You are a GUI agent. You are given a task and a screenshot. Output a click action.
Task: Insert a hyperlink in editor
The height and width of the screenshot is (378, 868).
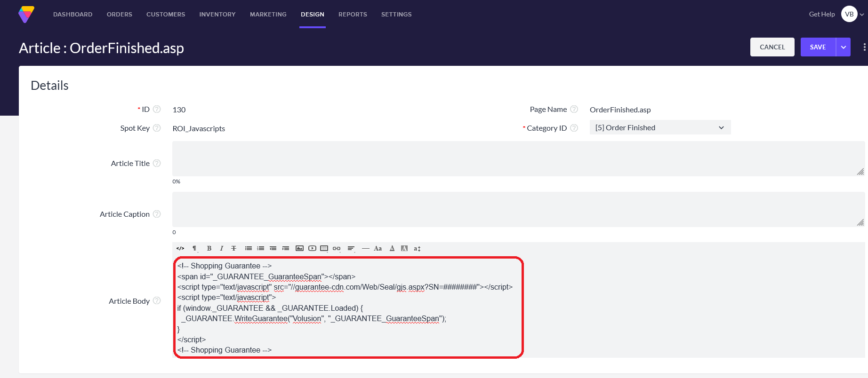337,248
